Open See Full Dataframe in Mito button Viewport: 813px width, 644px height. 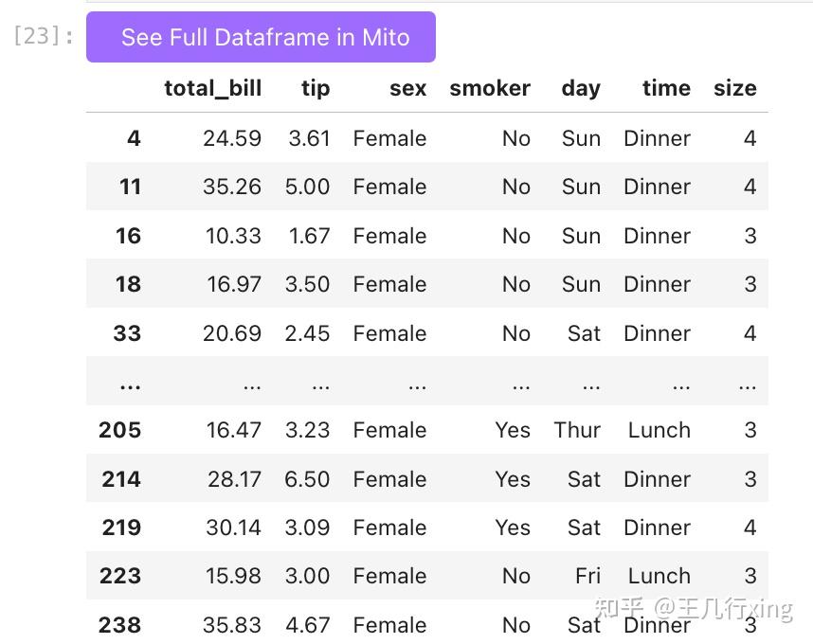tap(261, 37)
